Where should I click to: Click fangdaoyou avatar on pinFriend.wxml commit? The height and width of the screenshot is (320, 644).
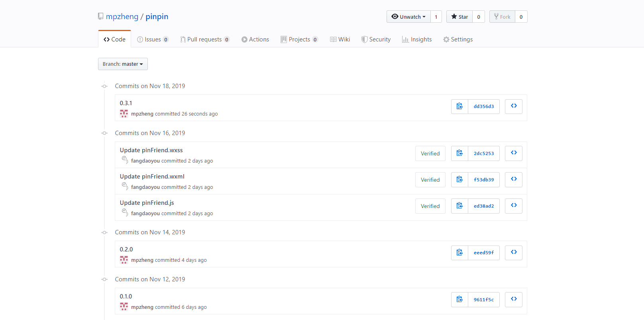(x=125, y=187)
